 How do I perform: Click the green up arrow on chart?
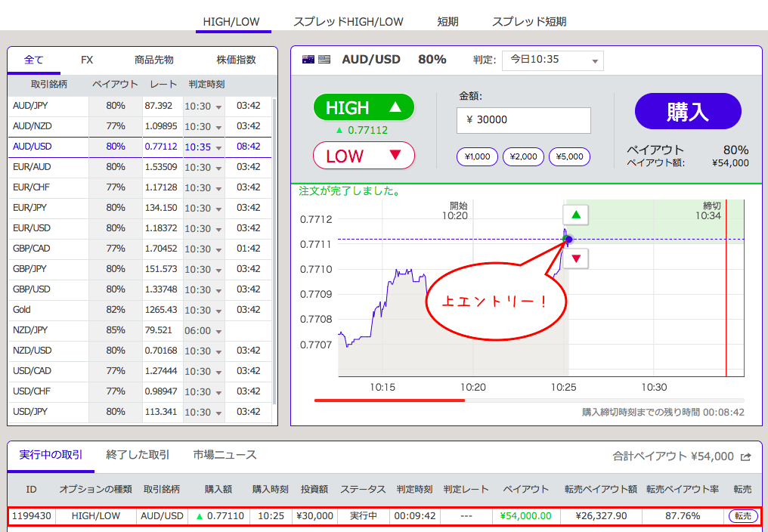tap(576, 215)
